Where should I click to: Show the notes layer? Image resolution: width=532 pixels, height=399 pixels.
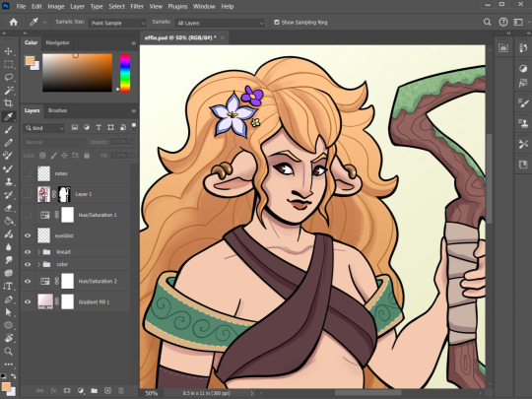tap(28, 173)
